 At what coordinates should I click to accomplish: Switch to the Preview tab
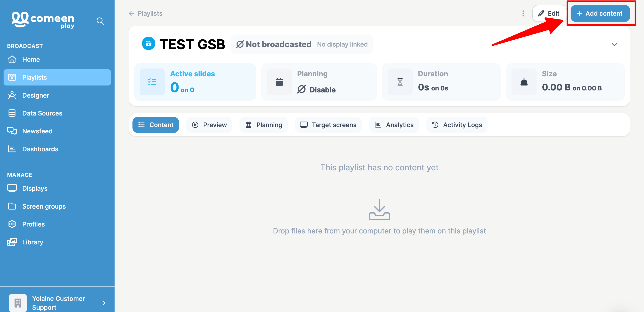(x=209, y=125)
